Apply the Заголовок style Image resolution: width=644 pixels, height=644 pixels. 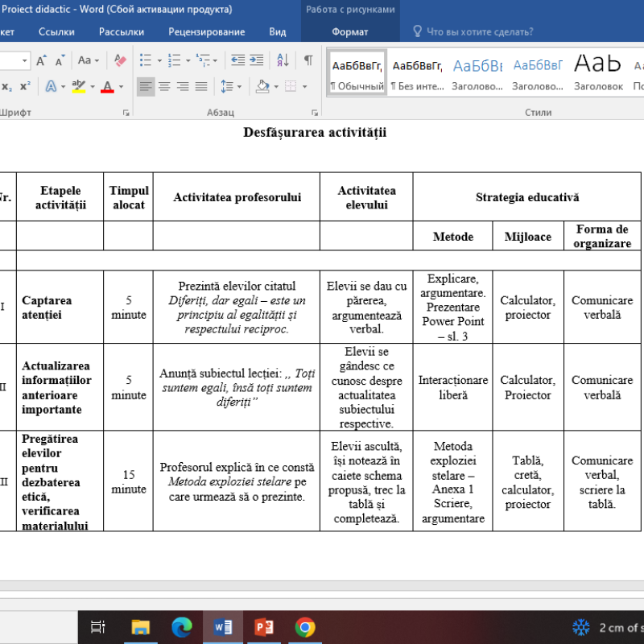tap(597, 72)
